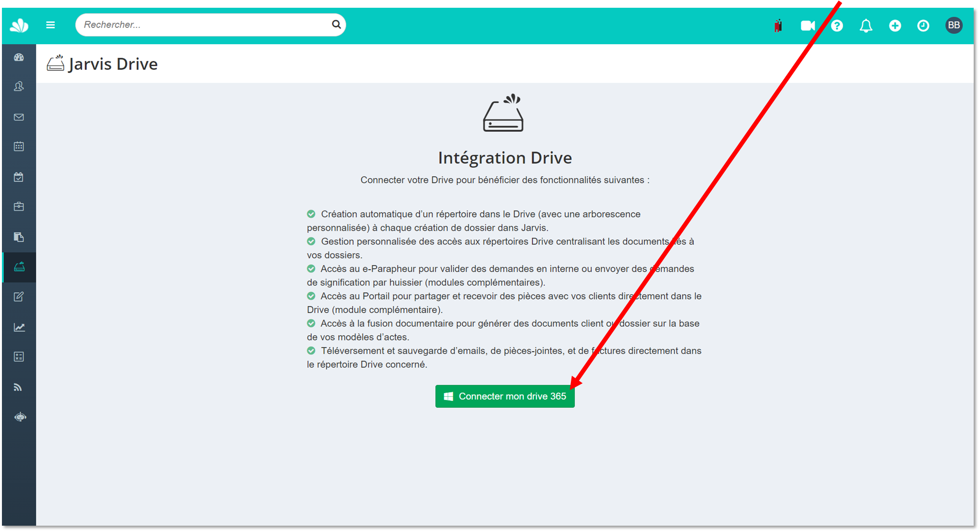Image resolution: width=980 pixels, height=532 pixels.
Task: Open the mail envelope sidebar icon
Action: pos(19,117)
